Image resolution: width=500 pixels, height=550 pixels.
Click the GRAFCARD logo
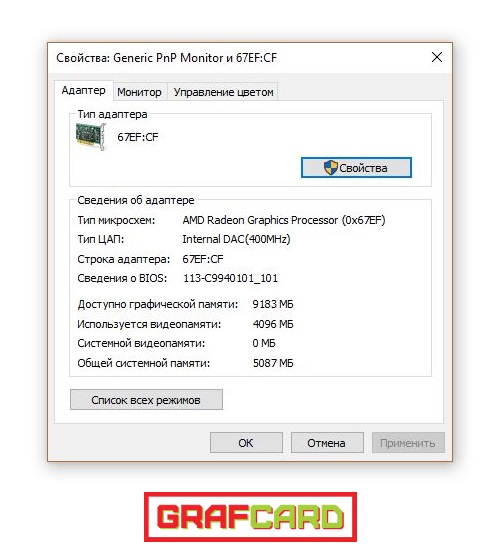[251, 517]
